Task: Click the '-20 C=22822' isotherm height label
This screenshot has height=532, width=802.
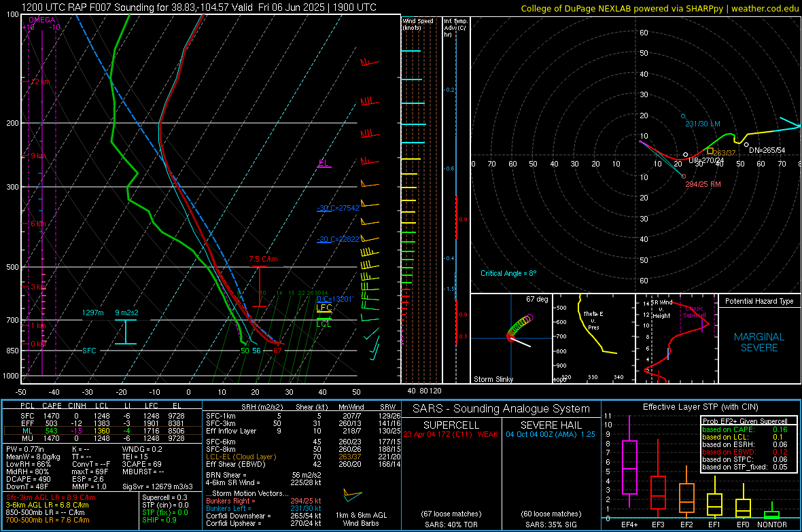Action: click(338, 239)
